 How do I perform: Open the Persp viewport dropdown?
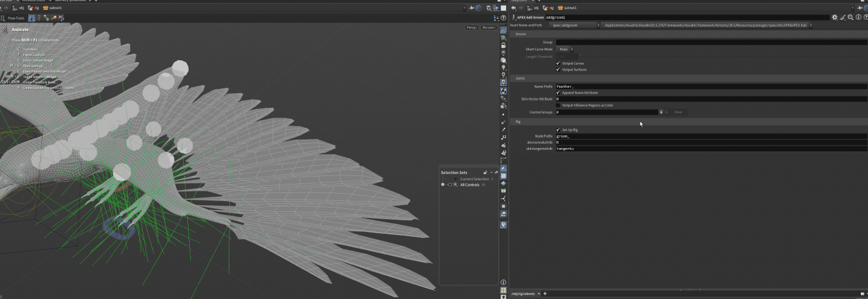pyautogui.click(x=472, y=27)
